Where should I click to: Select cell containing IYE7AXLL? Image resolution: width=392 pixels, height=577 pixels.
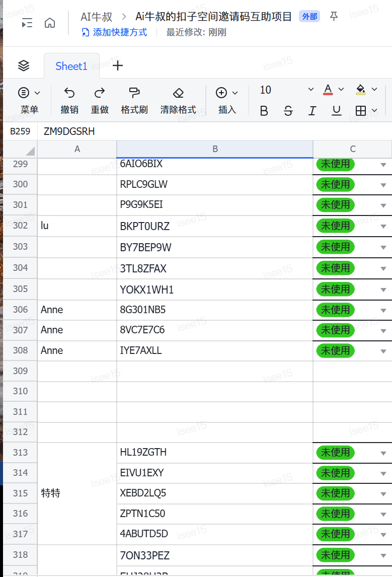pos(215,351)
